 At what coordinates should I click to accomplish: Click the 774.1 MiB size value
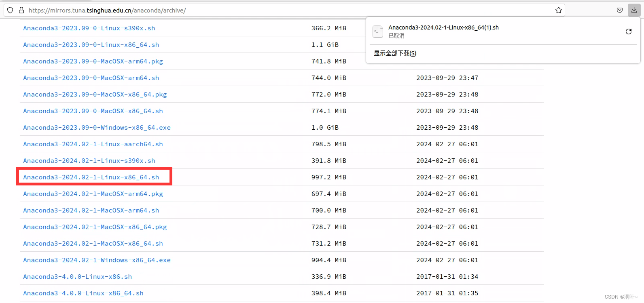coord(329,111)
